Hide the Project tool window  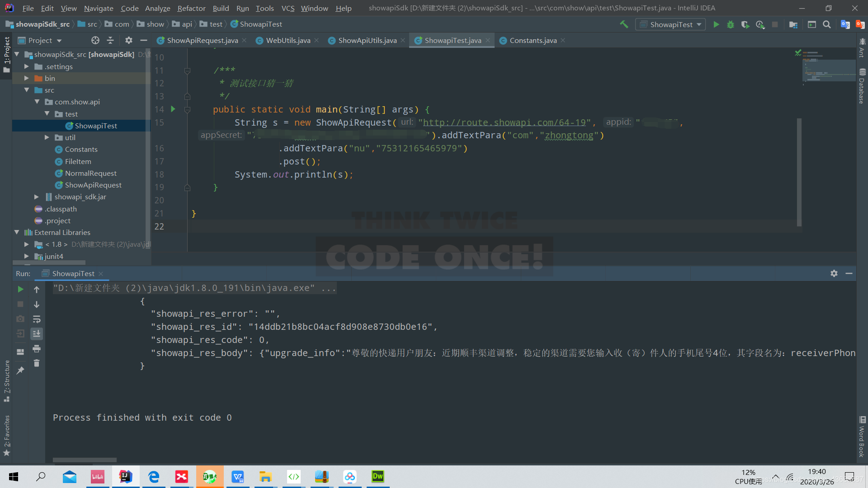pyautogui.click(x=144, y=40)
